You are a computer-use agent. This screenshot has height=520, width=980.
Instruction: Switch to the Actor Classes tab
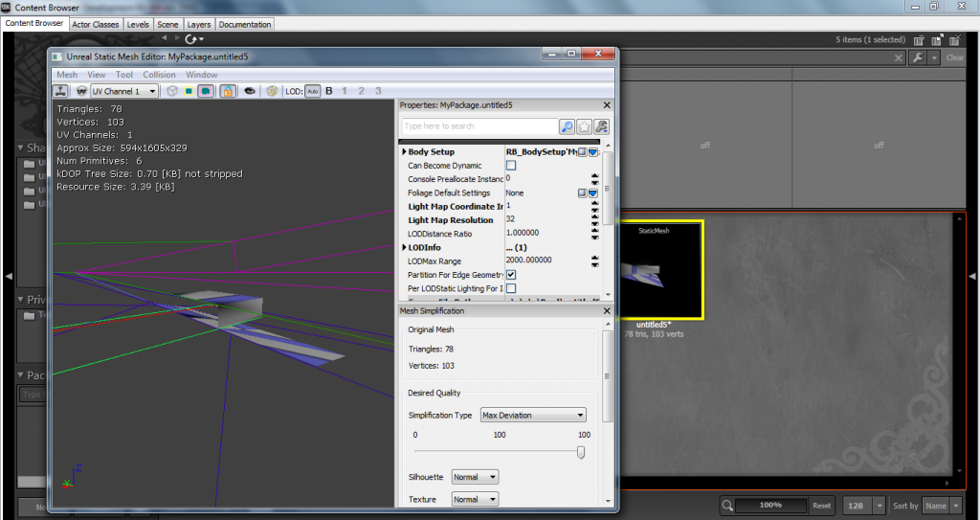click(x=95, y=24)
